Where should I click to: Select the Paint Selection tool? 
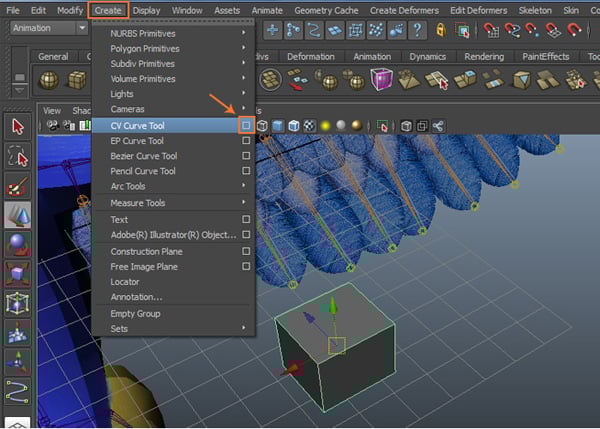tap(17, 186)
